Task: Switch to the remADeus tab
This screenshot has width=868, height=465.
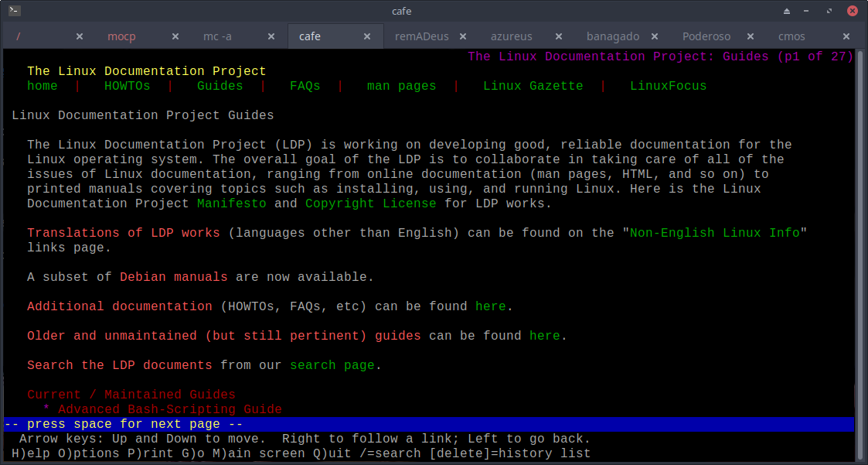Action: pos(432,36)
